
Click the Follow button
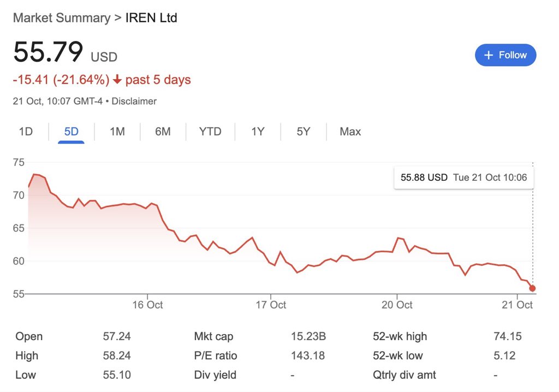(506, 55)
